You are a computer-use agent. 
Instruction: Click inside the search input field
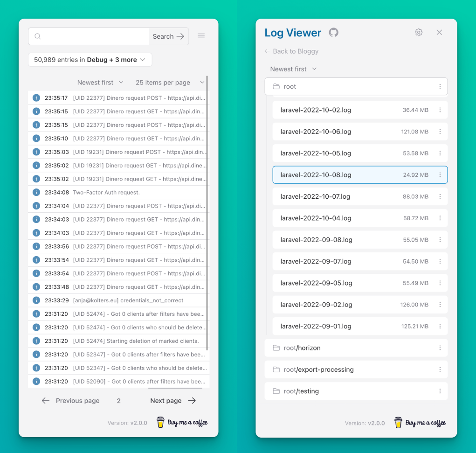93,36
